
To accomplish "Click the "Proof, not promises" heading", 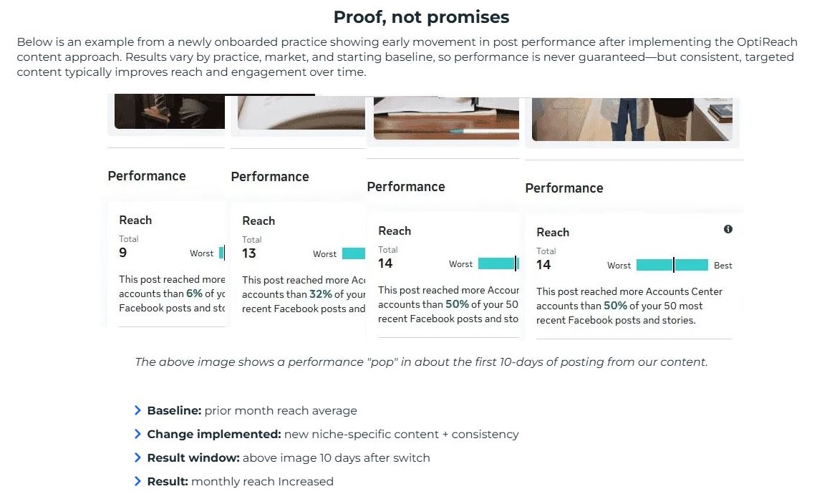I will point(421,16).
